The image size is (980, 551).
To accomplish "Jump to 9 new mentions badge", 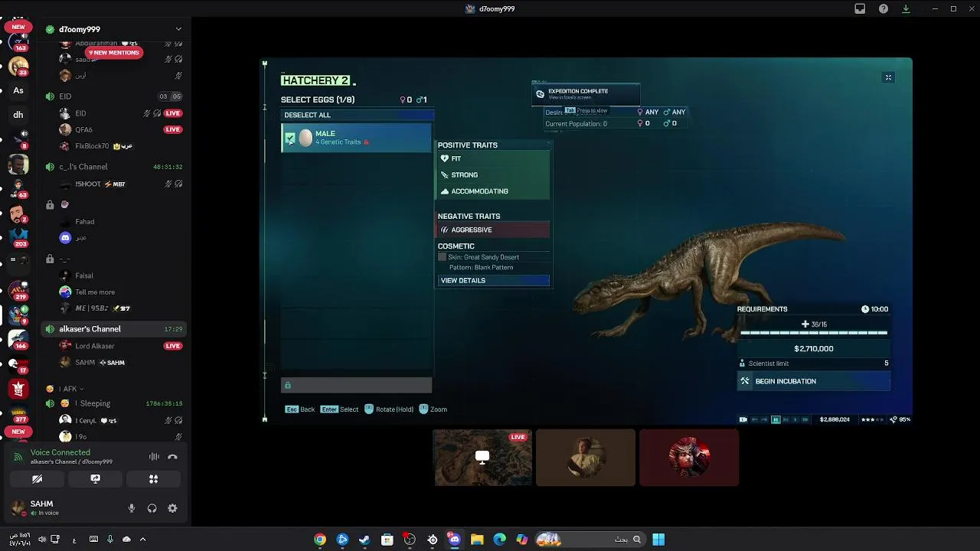I will coord(114,53).
